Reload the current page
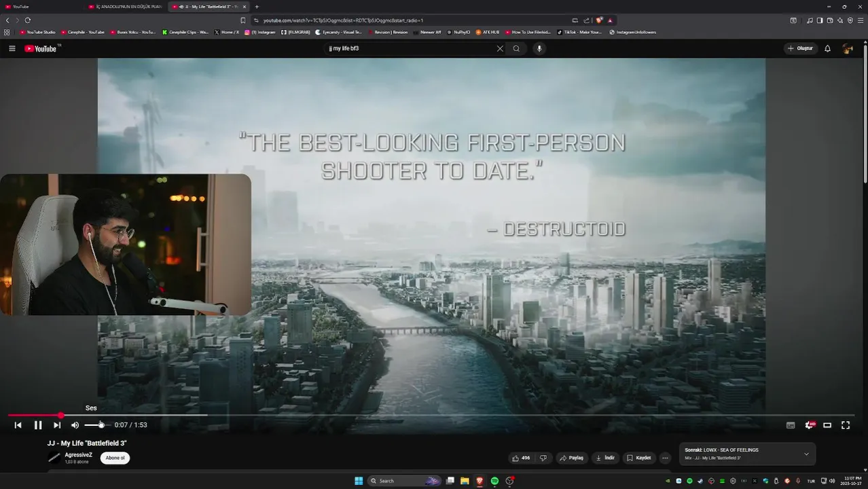The image size is (868, 489). coord(28,20)
